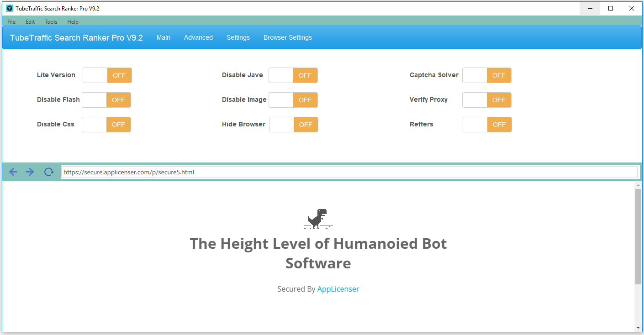Click the app icon in title bar

[x=10, y=8]
